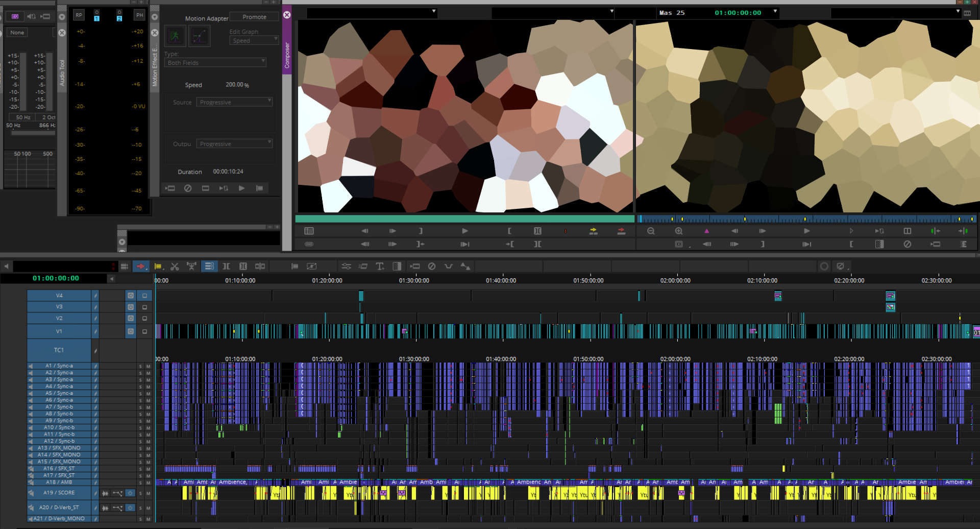Click the Remove Effect icon under record monitor
The image size is (980, 529).
click(x=907, y=244)
